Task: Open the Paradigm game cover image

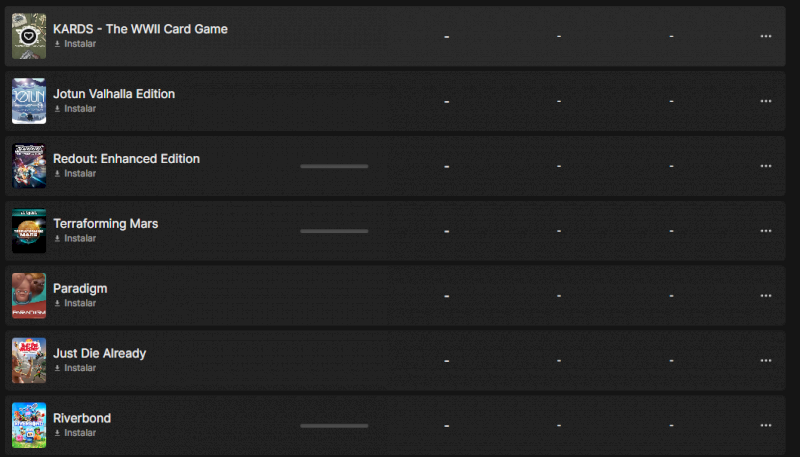Action: pyautogui.click(x=29, y=296)
